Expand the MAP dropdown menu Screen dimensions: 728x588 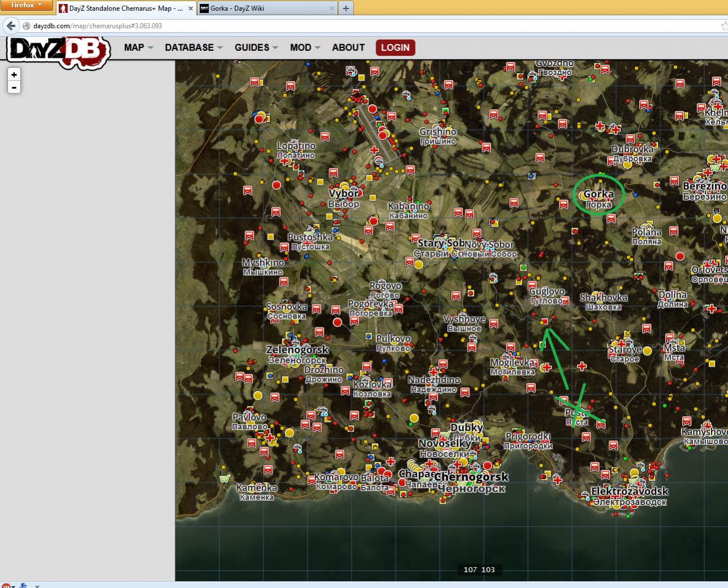click(x=138, y=47)
